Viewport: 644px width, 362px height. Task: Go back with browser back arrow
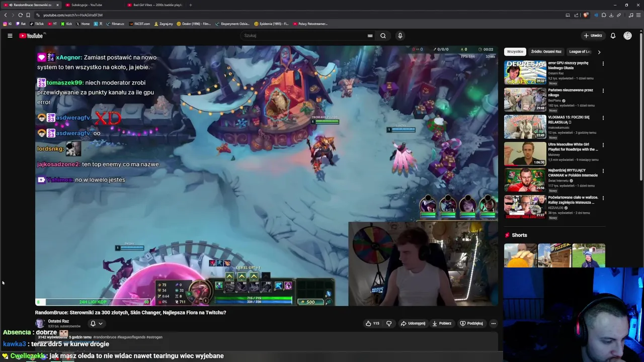6,15
